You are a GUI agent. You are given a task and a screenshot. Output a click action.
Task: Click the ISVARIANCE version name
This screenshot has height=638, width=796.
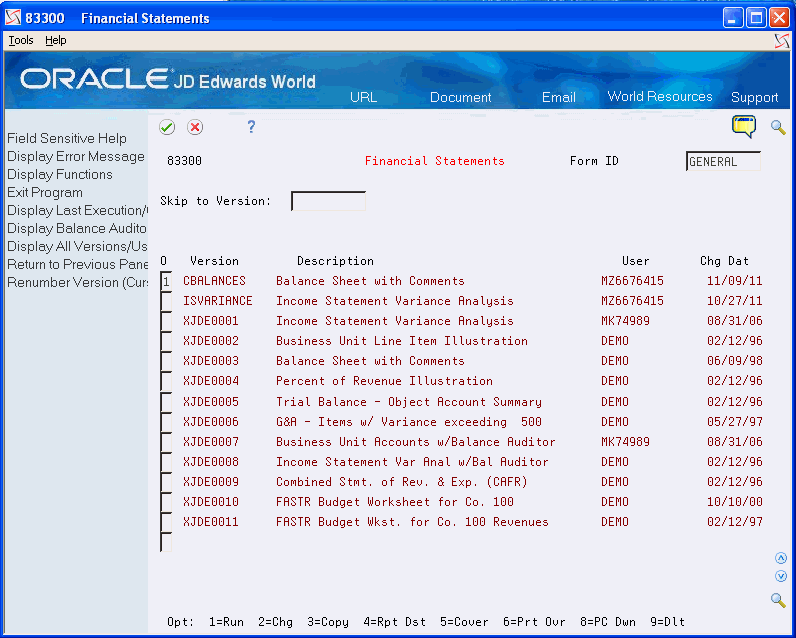(218, 300)
